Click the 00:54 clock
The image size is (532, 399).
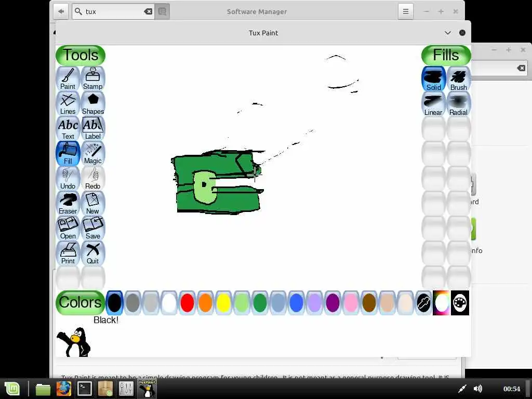click(x=512, y=389)
